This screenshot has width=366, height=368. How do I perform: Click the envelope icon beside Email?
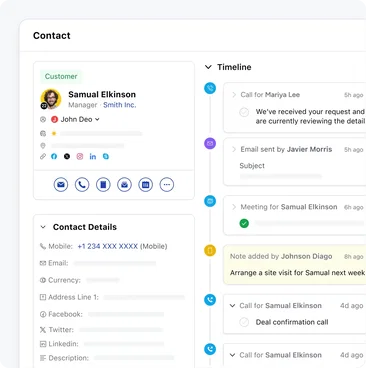pos(43,263)
